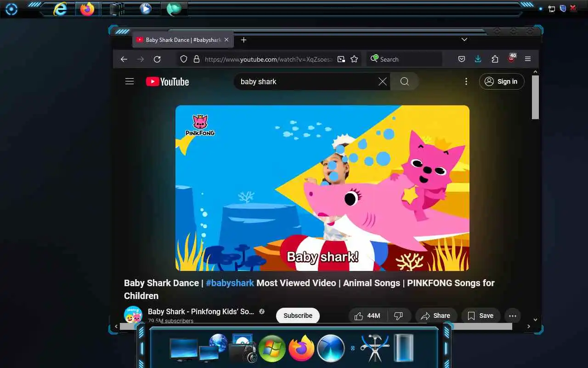
Task: Open Firefox from the top taskbar
Action: point(87,9)
